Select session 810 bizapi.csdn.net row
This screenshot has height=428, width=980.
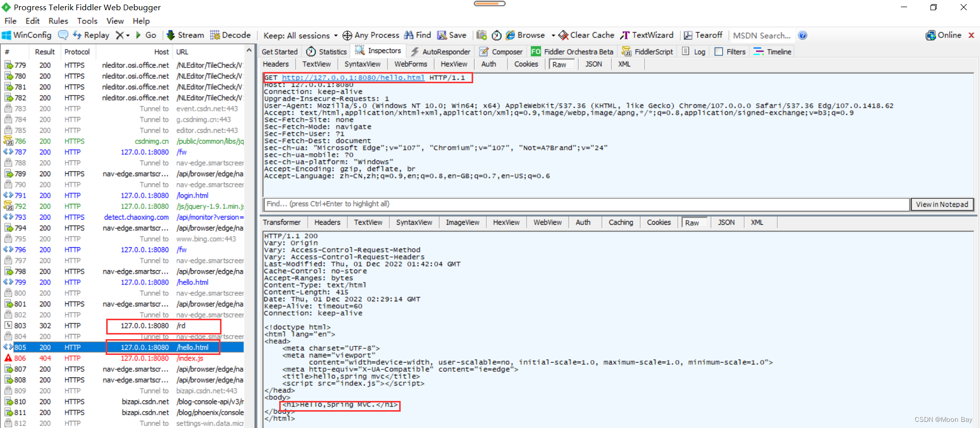pyautogui.click(x=122, y=401)
